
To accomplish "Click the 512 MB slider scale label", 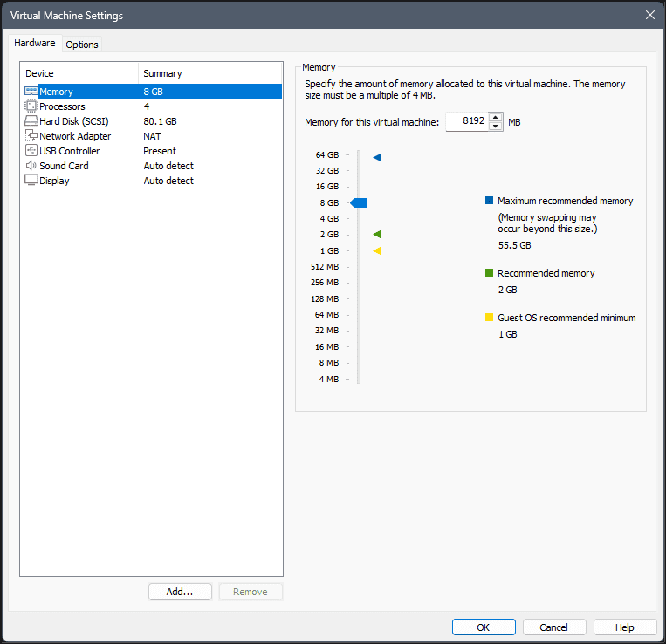I will [x=325, y=267].
